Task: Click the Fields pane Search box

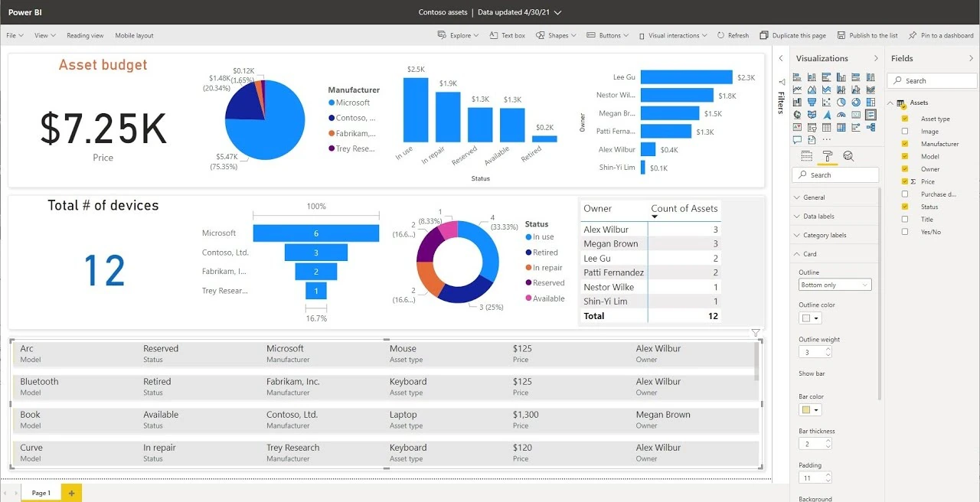Action: click(x=932, y=80)
